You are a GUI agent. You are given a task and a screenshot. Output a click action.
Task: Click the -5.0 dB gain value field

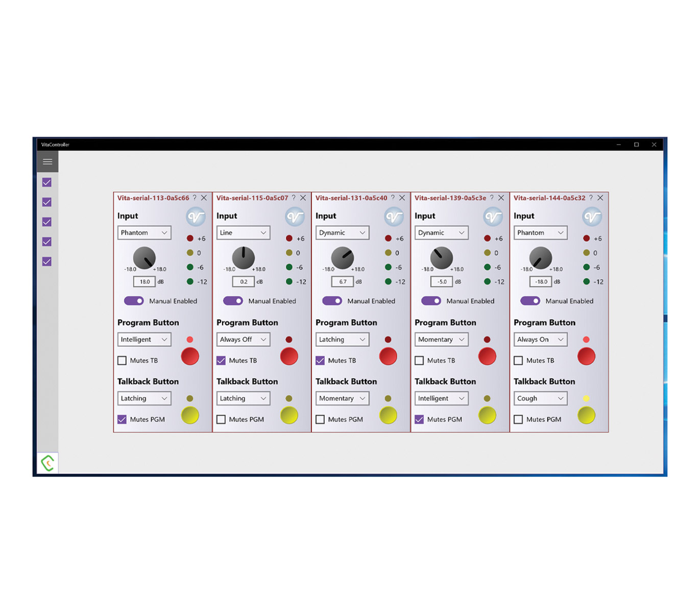point(442,281)
